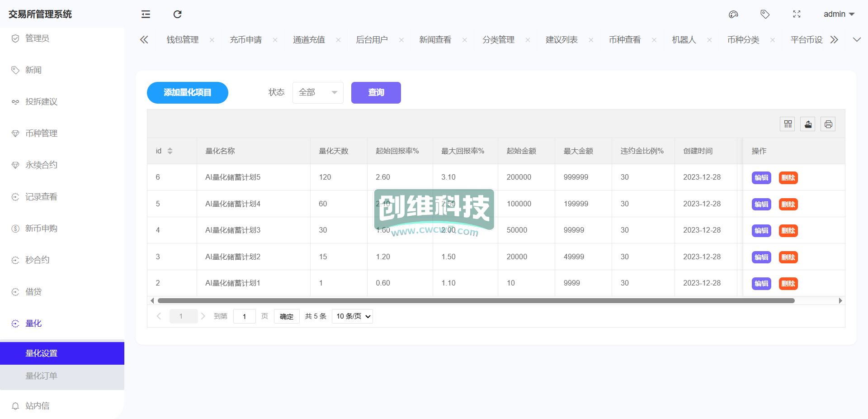Close the 新闻查看 tab
The height and width of the screenshot is (419, 868).
click(464, 40)
